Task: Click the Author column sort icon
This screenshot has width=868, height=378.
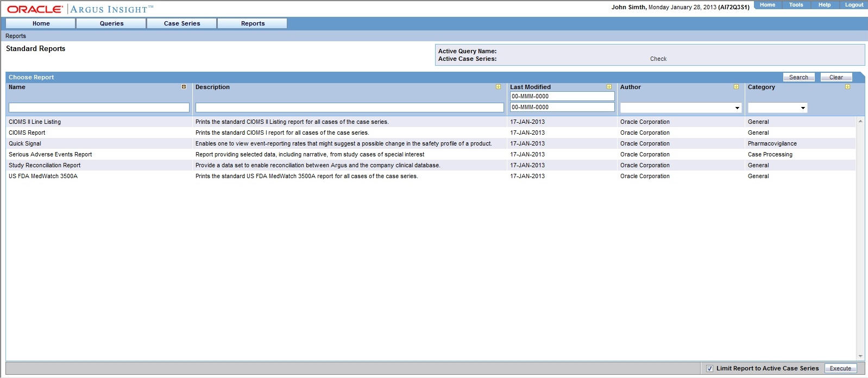Action: [736, 87]
